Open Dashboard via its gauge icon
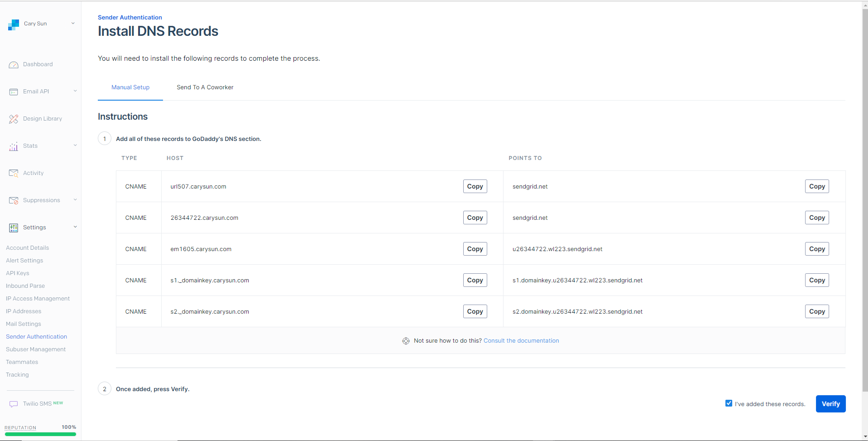868x441 pixels. click(x=14, y=65)
